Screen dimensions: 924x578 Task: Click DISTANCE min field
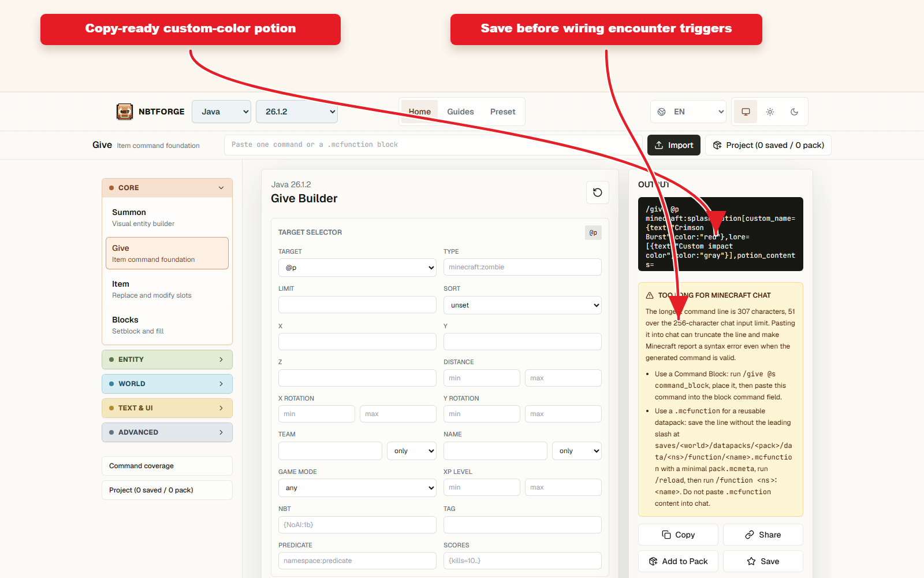point(482,378)
